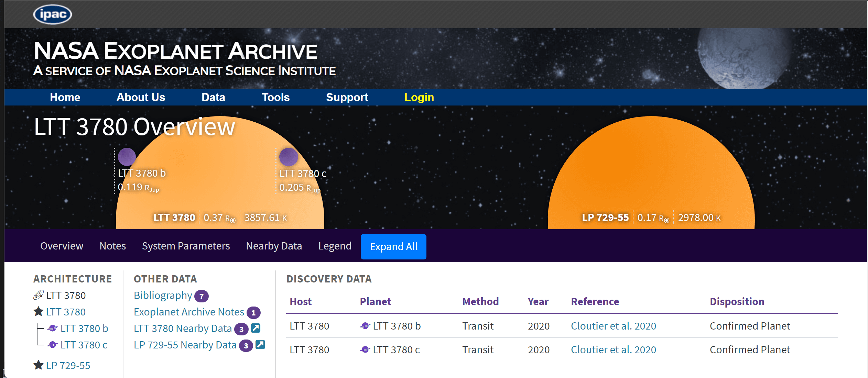Open Cloutier et al. 2020 for LTT 3780 b

(614, 326)
